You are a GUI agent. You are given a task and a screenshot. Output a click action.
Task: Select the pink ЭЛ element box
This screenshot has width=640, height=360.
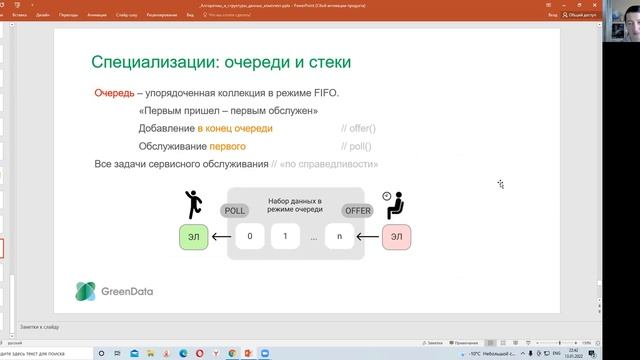click(396, 237)
